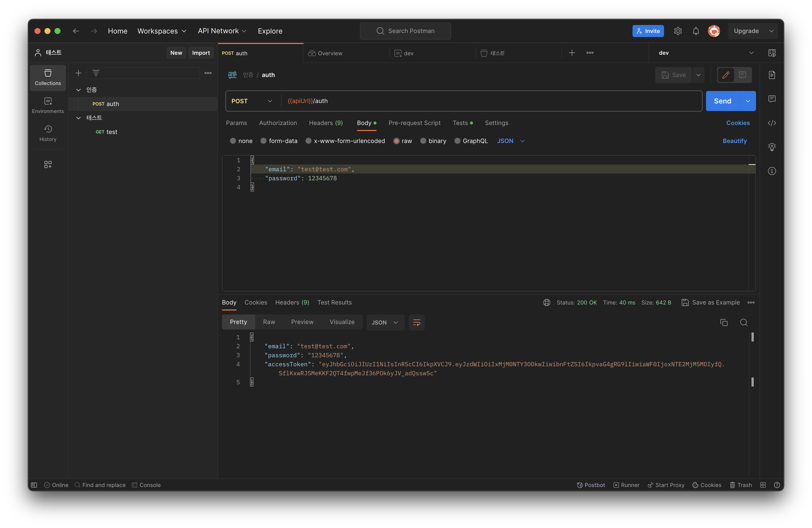
Task: Toggle line wrap icon in response
Action: pyautogui.click(x=416, y=322)
